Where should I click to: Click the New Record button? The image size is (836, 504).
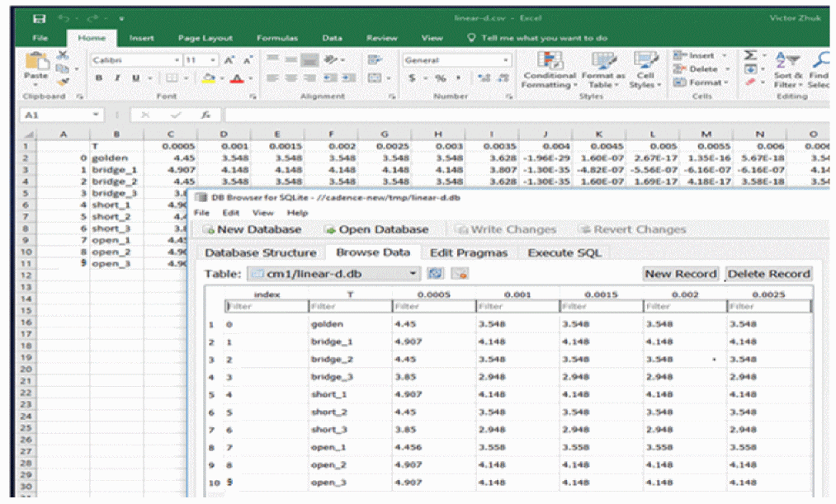pos(680,274)
